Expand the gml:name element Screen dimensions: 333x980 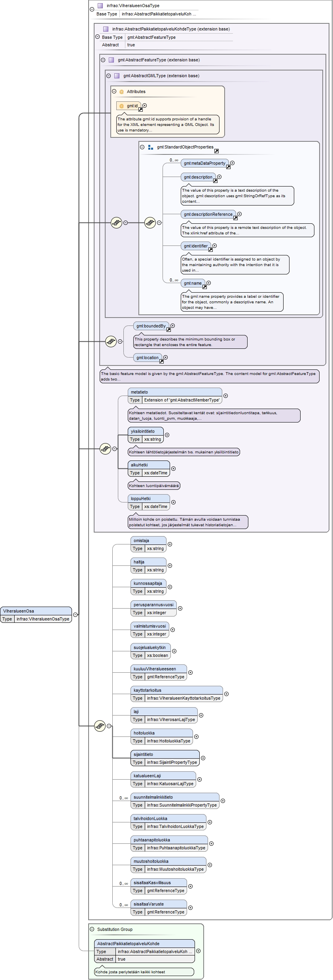pyautogui.click(x=208, y=283)
